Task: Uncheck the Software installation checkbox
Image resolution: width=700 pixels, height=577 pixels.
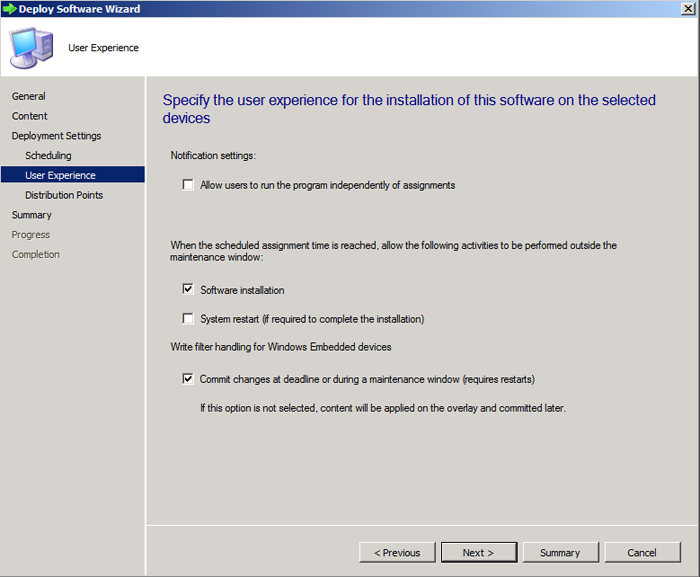Action: tap(188, 290)
